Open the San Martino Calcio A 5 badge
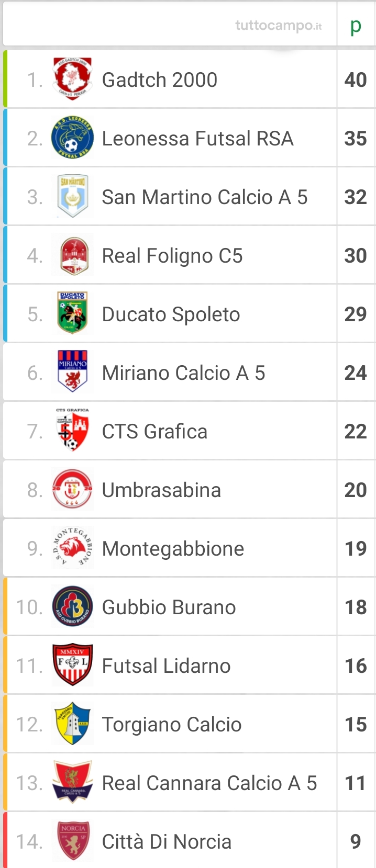This screenshot has width=376, height=868. [73, 197]
